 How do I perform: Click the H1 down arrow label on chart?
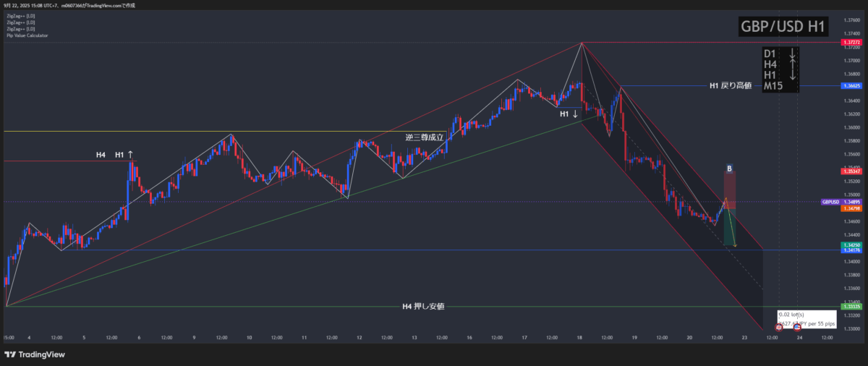coord(569,114)
